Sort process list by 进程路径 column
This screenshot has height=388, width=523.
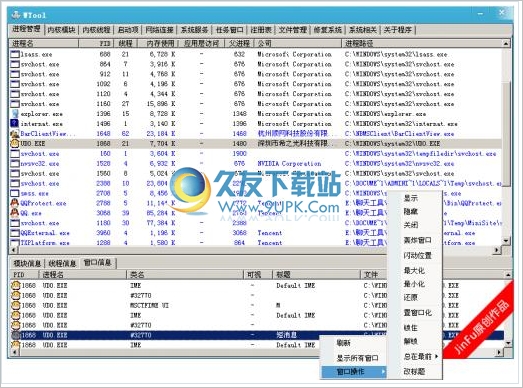422,43
